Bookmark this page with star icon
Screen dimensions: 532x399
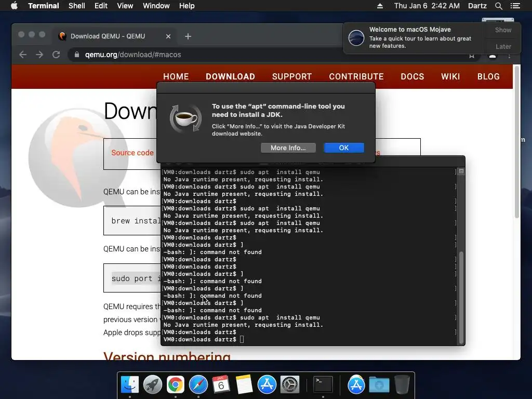(471, 56)
